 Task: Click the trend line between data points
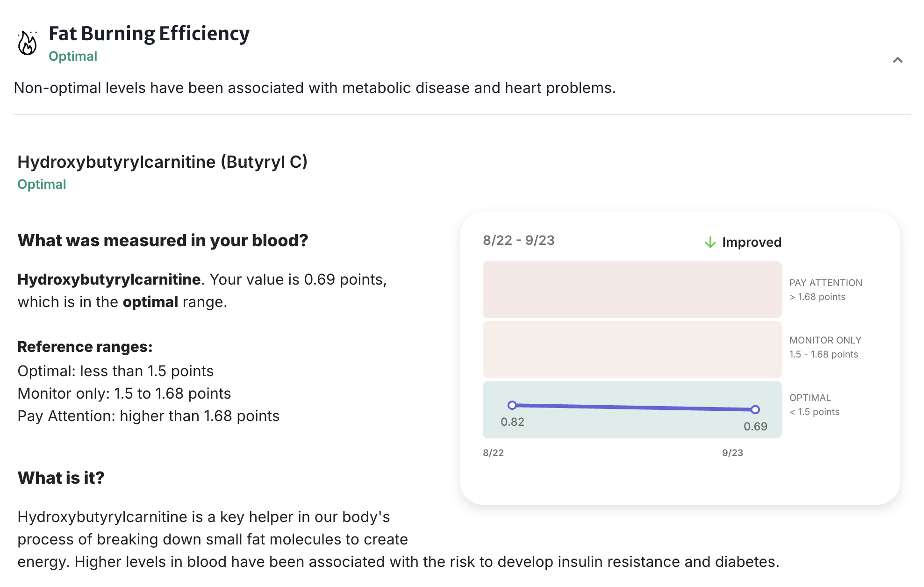[633, 408]
